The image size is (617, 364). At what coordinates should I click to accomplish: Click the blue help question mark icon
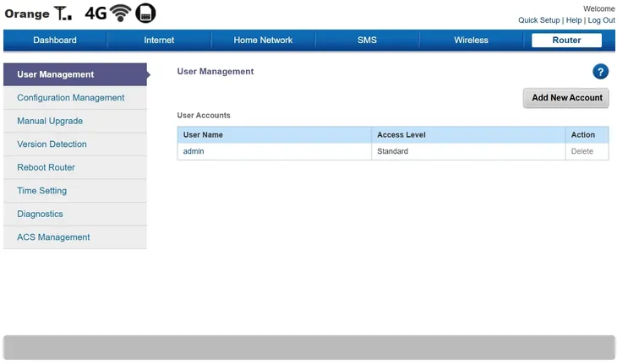tap(601, 73)
